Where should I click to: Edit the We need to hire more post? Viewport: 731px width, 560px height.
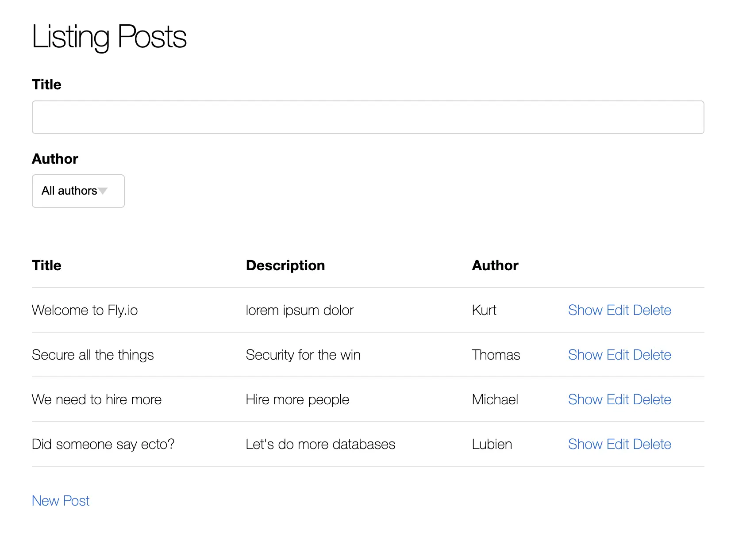(618, 399)
